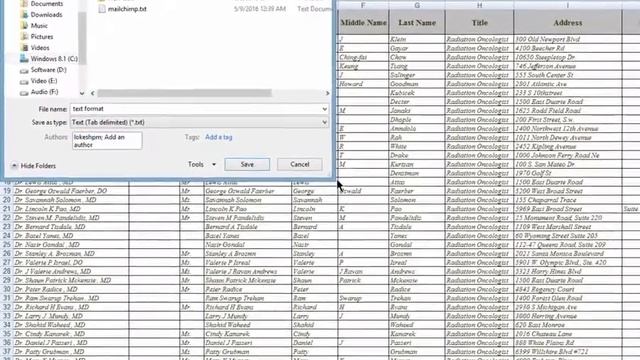This screenshot has height=360, width=640.
Task: Select the Middle Name header cell
Action: 363,23
